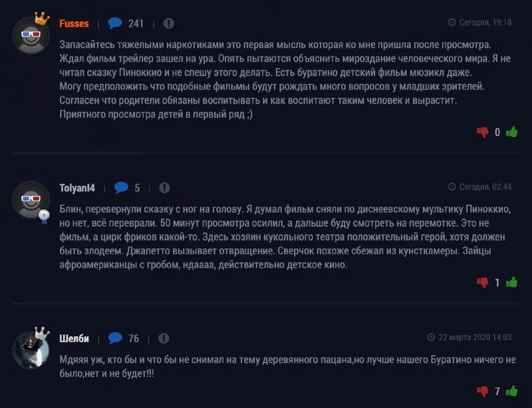This screenshot has height=408, width=532.
Task: Like the comment by Fusses
Action: tap(511, 132)
